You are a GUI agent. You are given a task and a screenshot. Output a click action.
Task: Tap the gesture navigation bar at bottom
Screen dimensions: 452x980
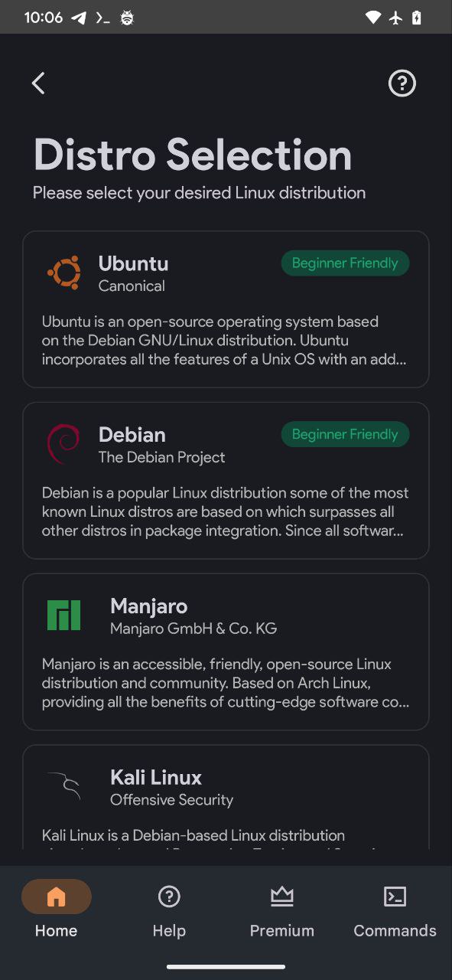[226, 965]
